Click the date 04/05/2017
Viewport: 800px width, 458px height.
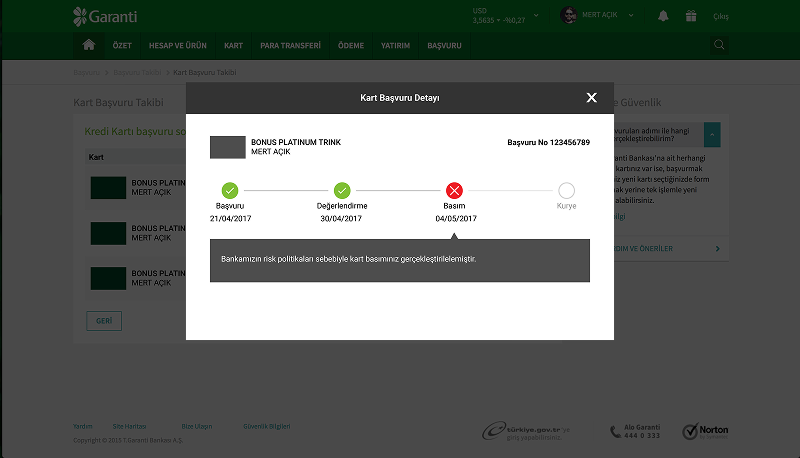456,218
